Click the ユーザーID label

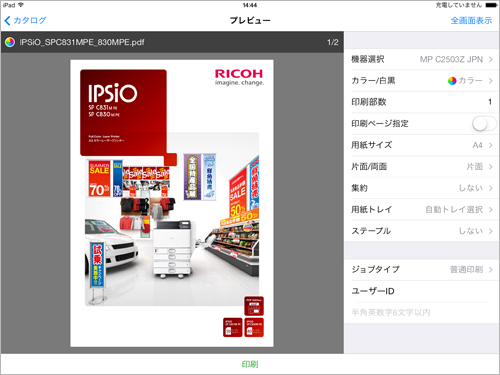(373, 291)
